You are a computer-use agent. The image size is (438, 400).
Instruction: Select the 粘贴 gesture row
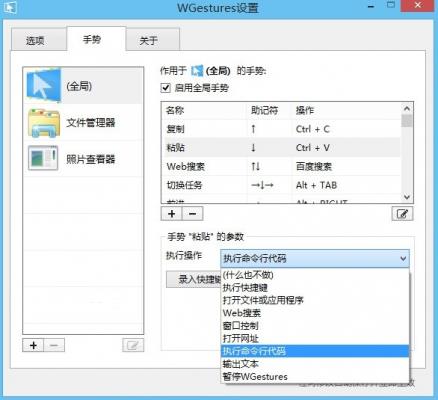281,148
